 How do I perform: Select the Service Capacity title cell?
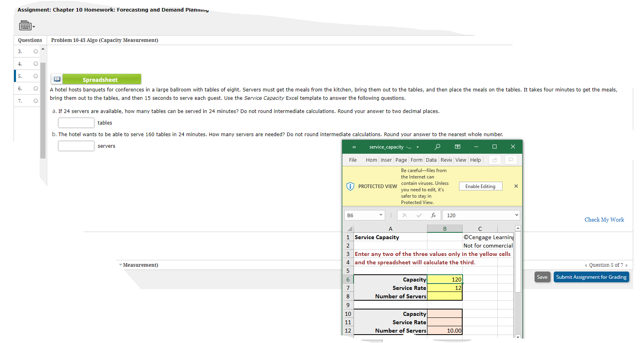[x=390, y=237]
